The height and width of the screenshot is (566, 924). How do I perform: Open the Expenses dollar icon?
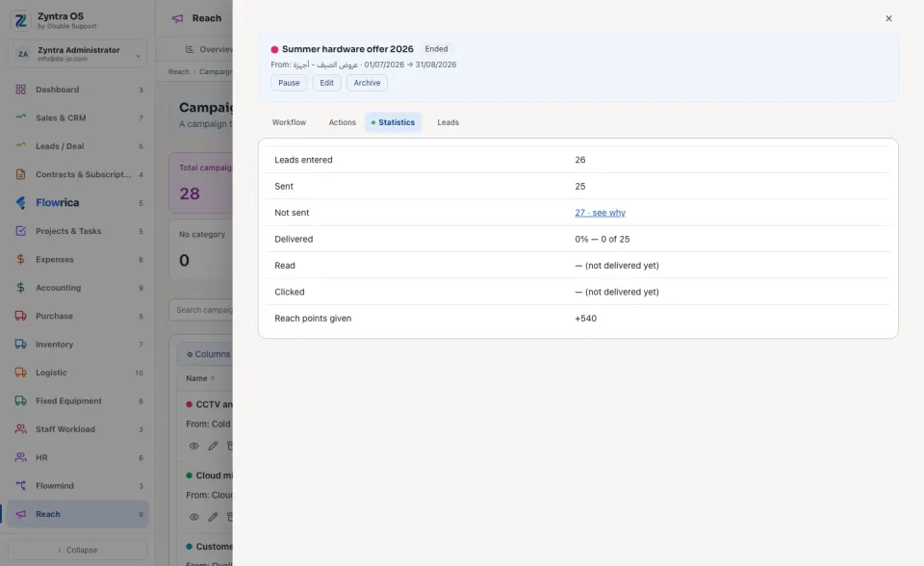tap(20, 260)
